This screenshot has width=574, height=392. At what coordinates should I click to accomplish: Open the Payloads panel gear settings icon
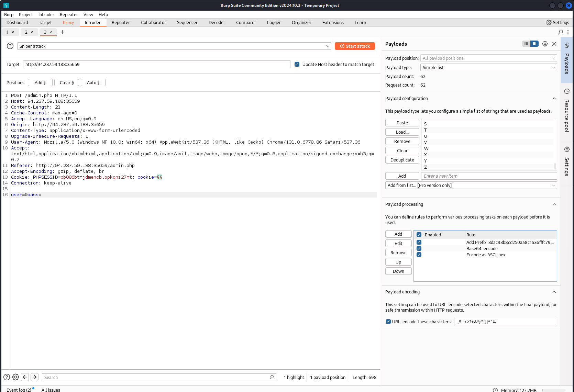point(545,44)
